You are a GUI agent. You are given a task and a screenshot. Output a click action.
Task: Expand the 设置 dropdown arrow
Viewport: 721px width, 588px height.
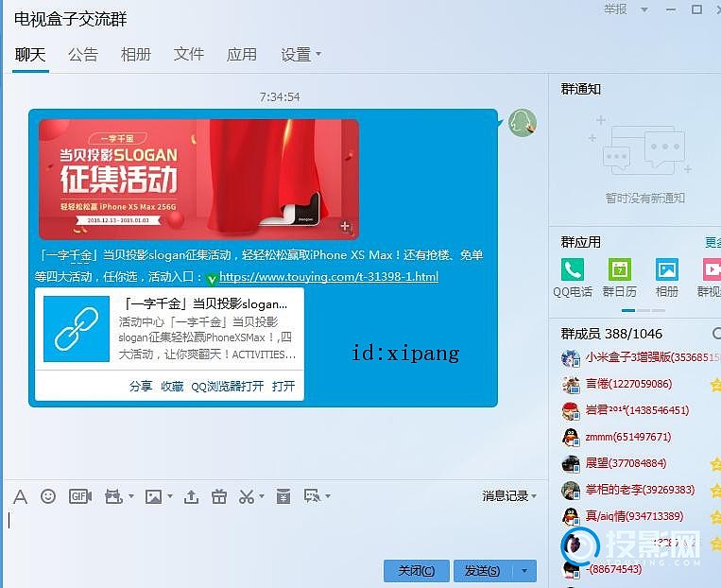(x=318, y=55)
